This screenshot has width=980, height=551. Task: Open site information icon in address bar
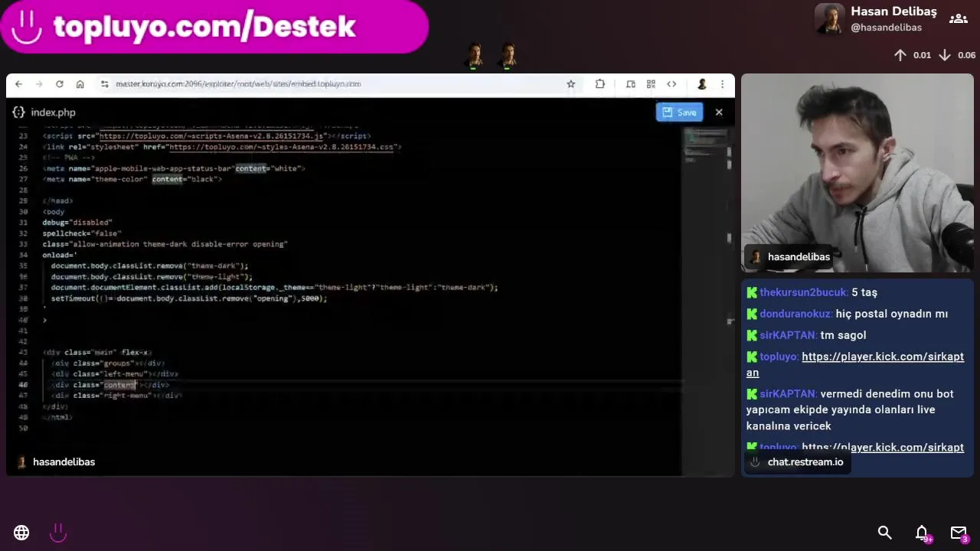click(x=104, y=84)
